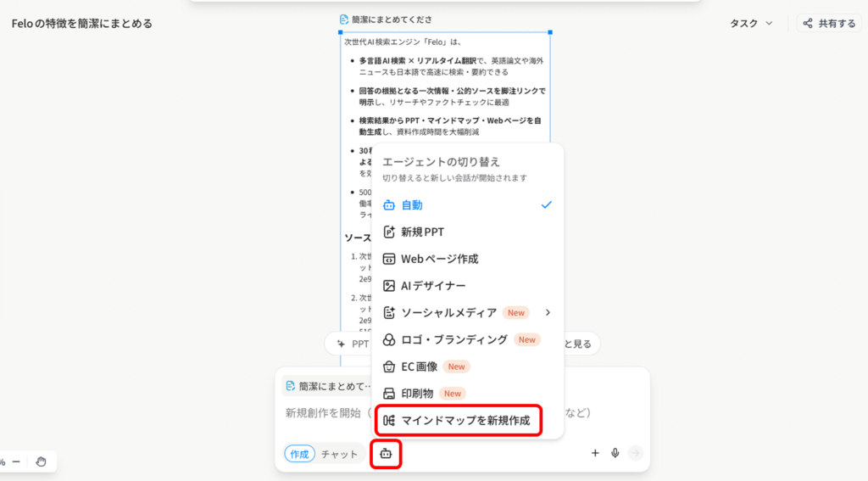Viewport: 868px width, 481px height.
Task: Click the AIデザイナー image icon
Action: (x=389, y=286)
